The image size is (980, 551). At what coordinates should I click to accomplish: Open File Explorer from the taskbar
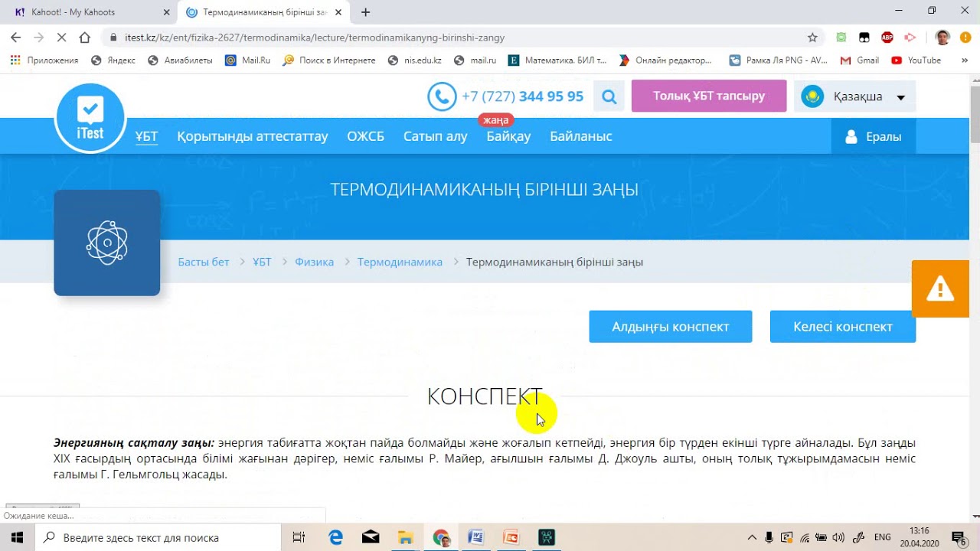[406, 537]
